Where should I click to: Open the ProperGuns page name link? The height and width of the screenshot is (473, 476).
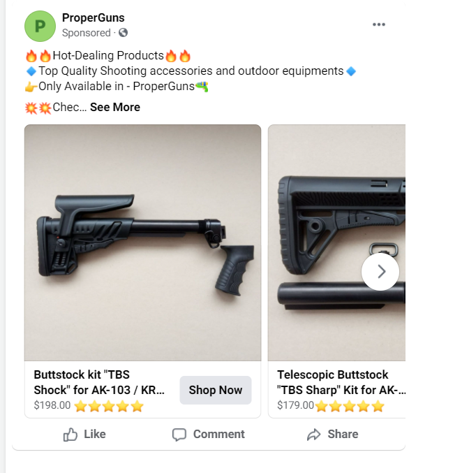coord(93,18)
